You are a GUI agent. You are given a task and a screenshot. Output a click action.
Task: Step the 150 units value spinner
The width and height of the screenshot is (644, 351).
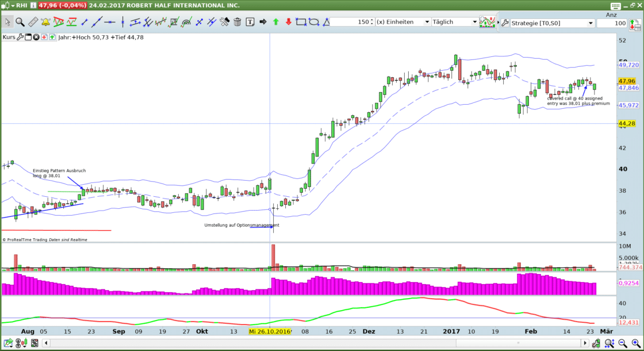coord(371,22)
